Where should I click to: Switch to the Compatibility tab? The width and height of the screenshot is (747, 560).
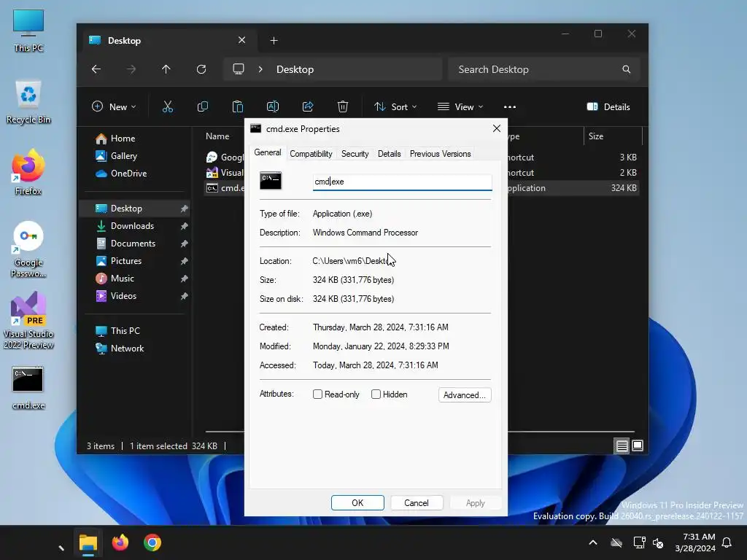coord(311,154)
